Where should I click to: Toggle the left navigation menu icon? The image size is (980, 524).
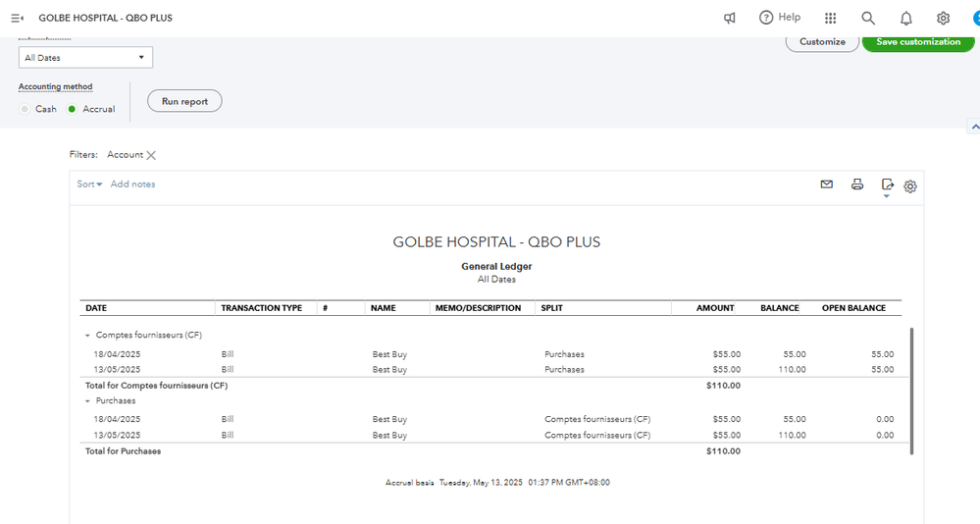[x=17, y=18]
